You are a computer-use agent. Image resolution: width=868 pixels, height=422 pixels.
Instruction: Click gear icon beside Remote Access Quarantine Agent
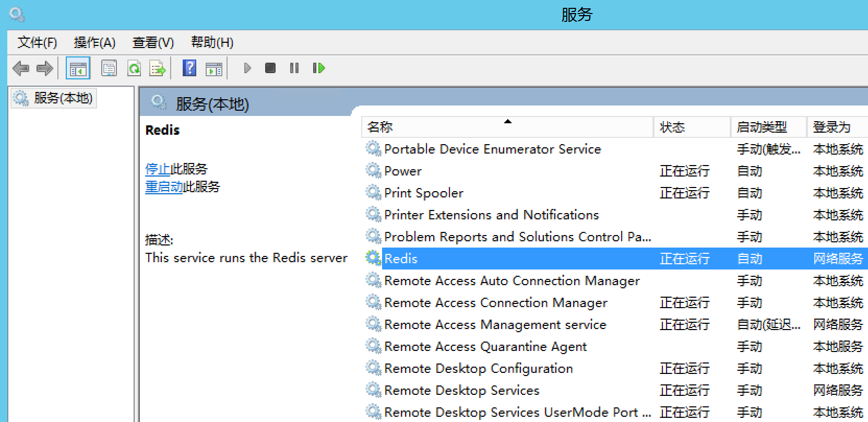[x=373, y=346]
